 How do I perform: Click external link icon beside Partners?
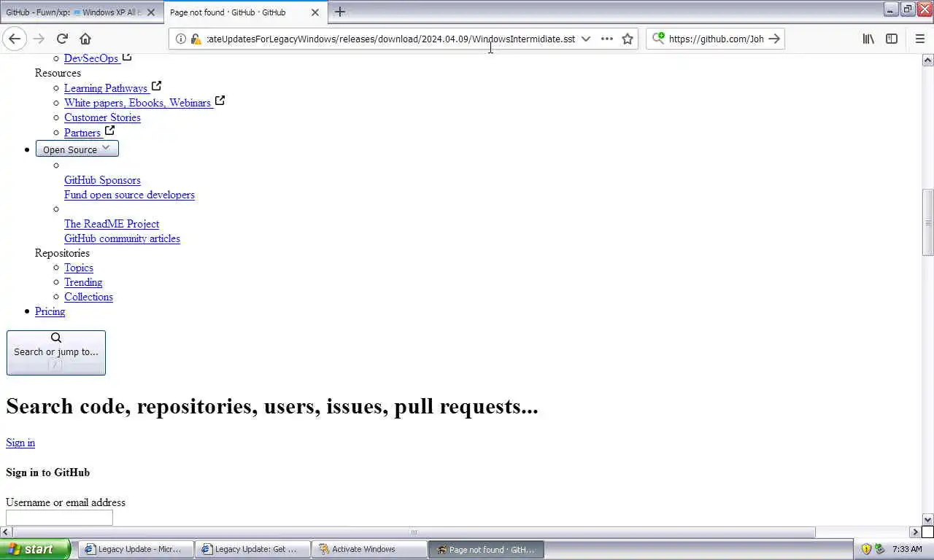point(109,131)
